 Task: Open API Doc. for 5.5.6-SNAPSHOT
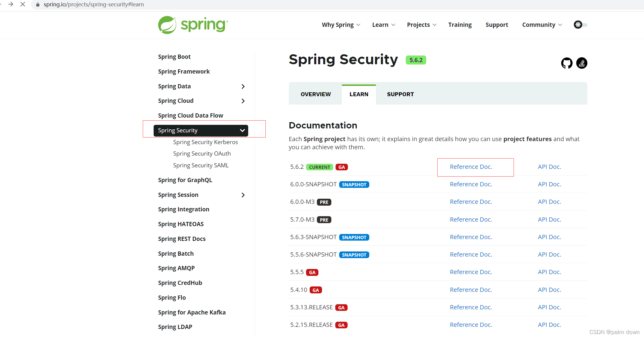point(549,254)
